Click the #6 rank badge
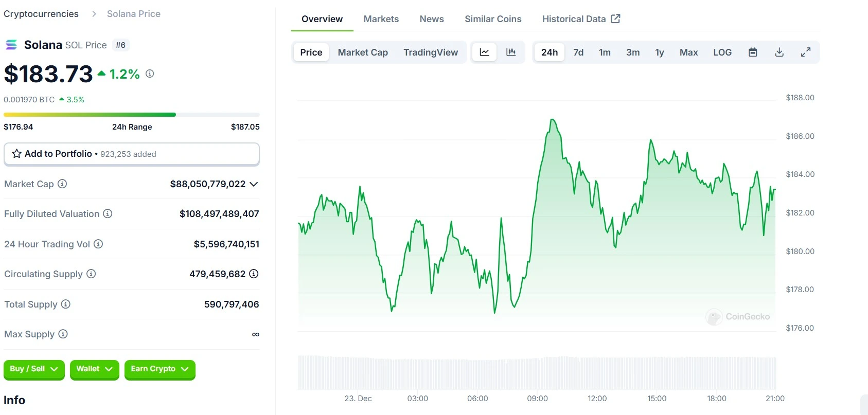Image resolution: width=868 pixels, height=415 pixels. [x=120, y=45]
